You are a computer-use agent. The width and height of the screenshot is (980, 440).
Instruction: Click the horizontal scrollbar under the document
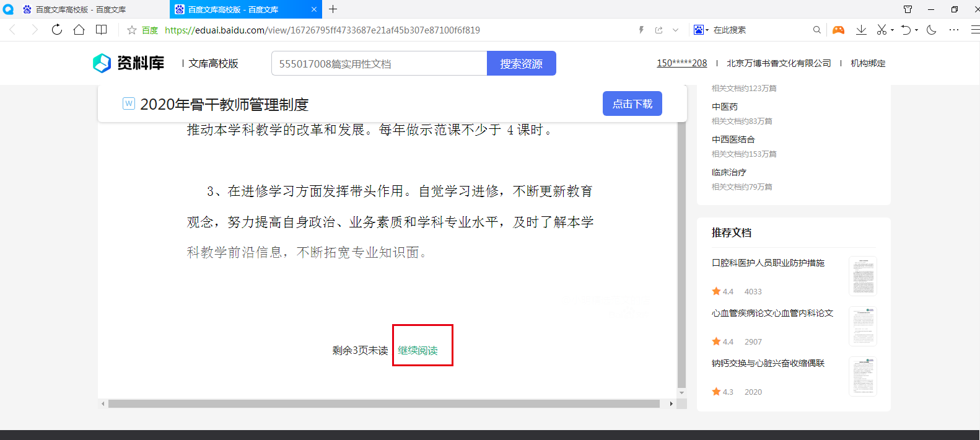pyautogui.click(x=384, y=403)
